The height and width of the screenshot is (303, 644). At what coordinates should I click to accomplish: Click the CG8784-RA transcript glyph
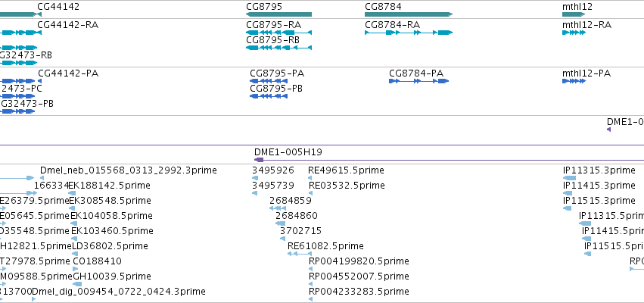tap(408, 33)
